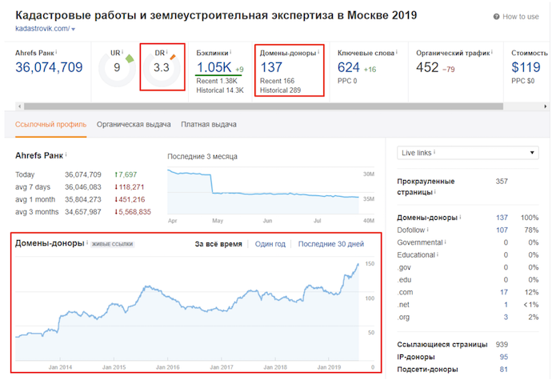This screenshot has width=560, height=392.
Task: Switch chart range to За всё время
Action: click(218, 244)
